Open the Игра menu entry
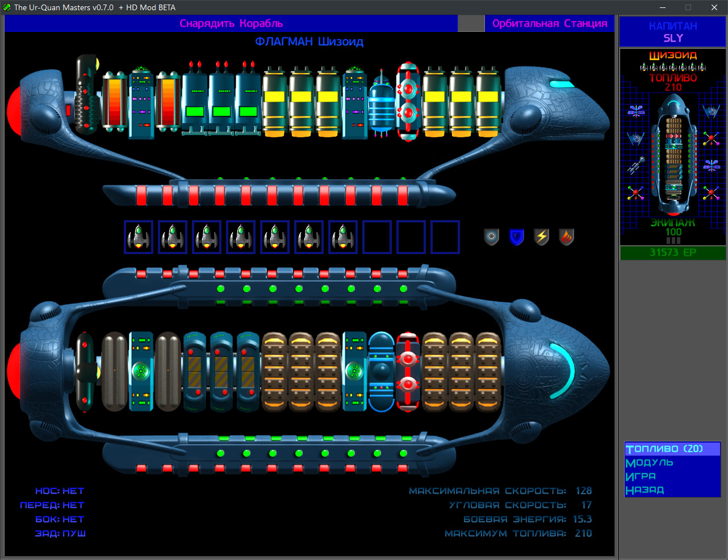Screen dimensions: 728x560 641,476
